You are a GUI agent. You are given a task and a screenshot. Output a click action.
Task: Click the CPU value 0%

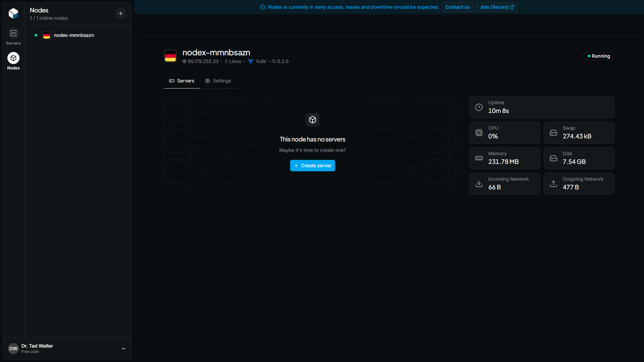(493, 136)
